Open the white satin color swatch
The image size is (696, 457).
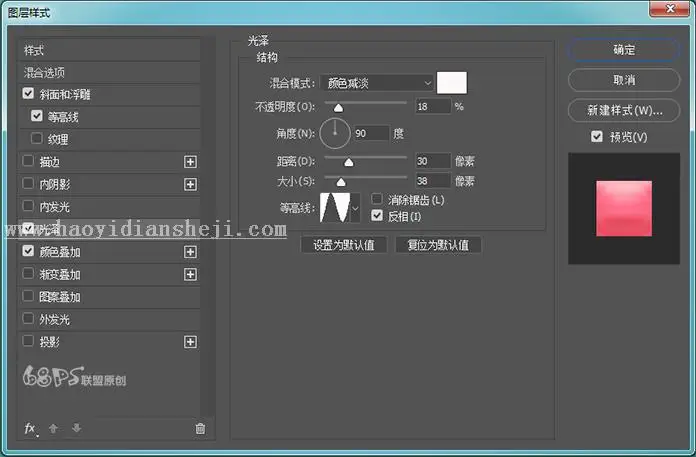pyautogui.click(x=451, y=83)
